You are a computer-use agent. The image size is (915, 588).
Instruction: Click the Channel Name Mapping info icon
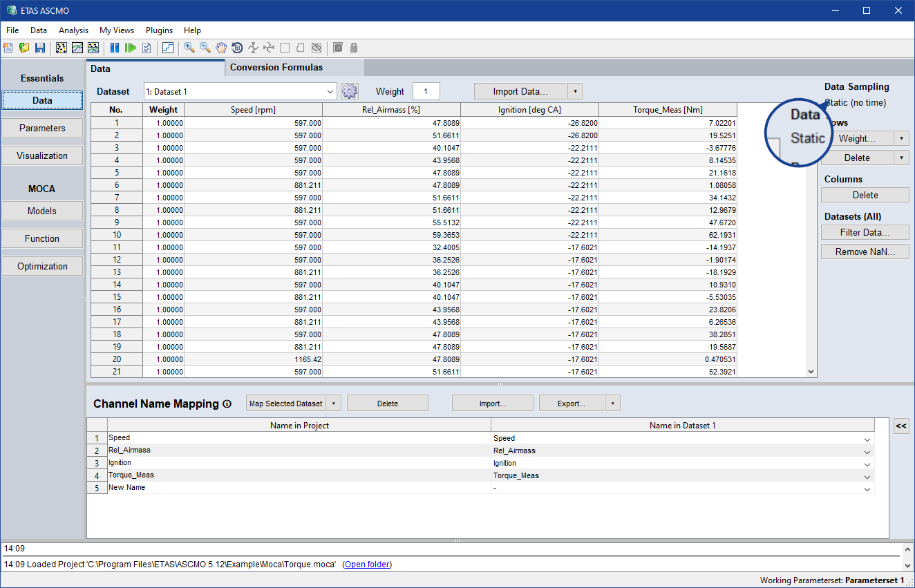point(227,404)
